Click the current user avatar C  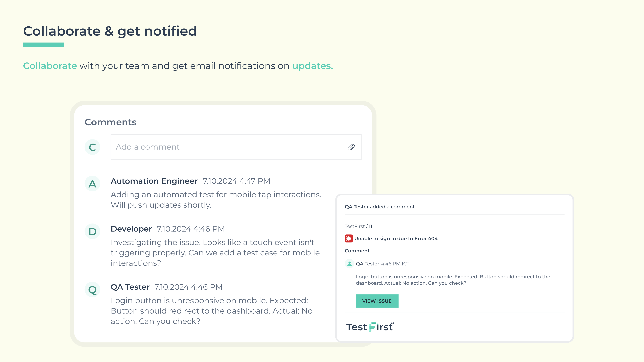[x=92, y=147]
